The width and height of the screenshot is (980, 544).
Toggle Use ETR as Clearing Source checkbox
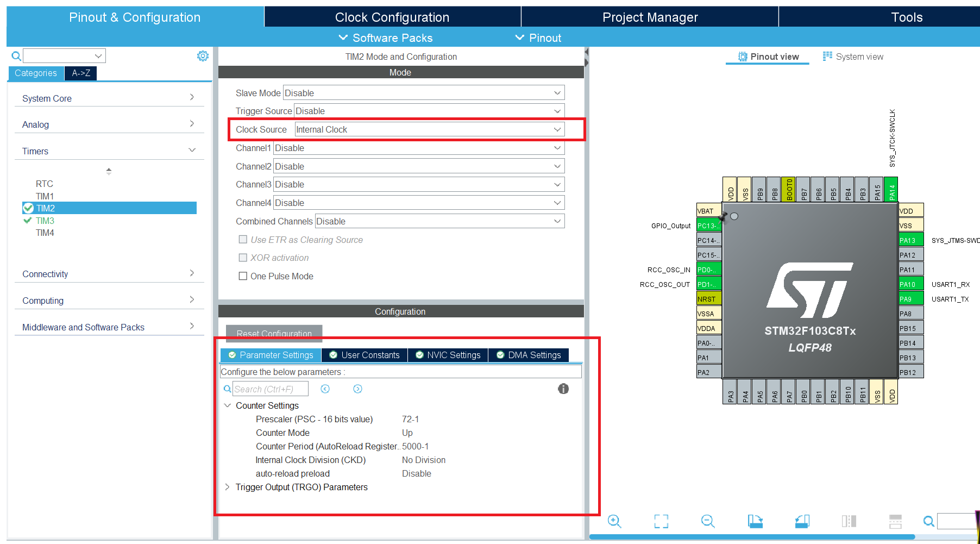[x=243, y=240]
